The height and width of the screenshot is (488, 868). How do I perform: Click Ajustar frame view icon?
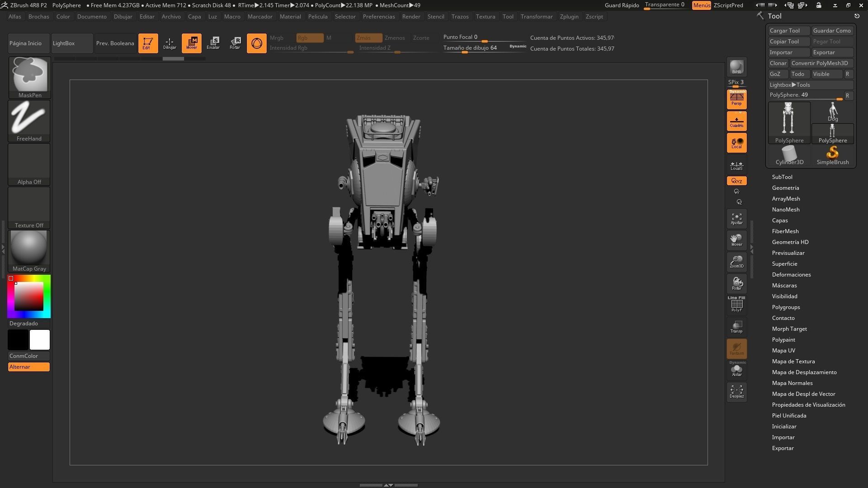tap(736, 219)
